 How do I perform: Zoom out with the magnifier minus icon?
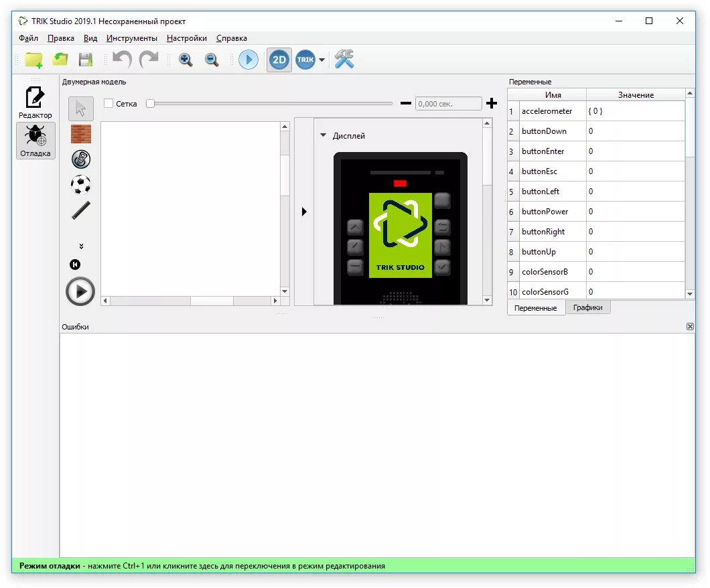[212, 60]
